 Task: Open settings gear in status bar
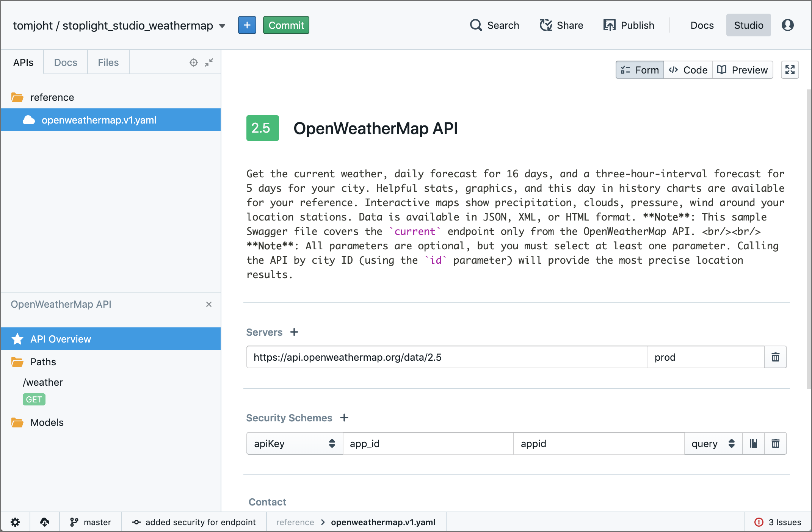[15, 522]
